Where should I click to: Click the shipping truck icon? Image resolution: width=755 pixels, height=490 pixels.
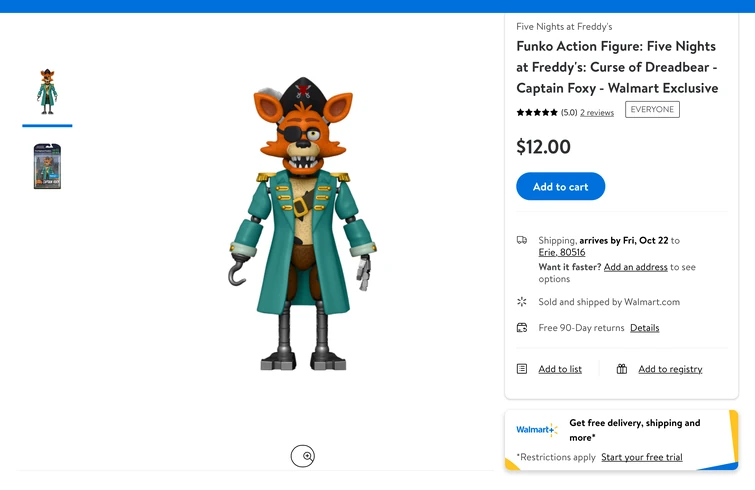pyautogui.click(x=522, y=240)
